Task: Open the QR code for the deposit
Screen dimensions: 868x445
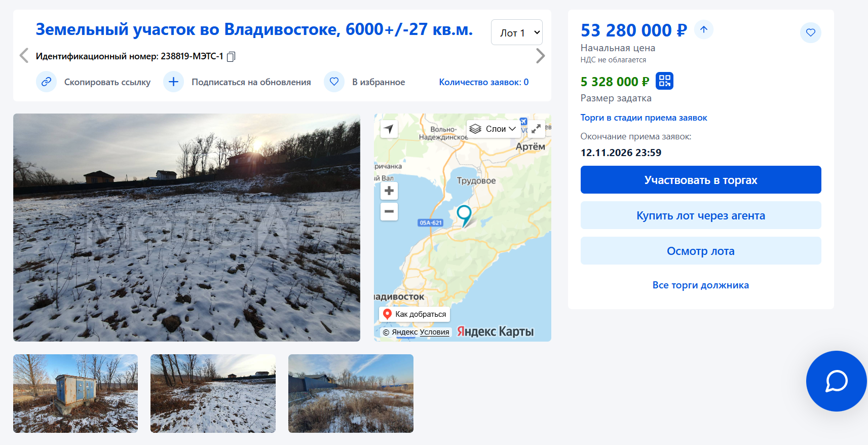Action: click(x=664, y=81)
